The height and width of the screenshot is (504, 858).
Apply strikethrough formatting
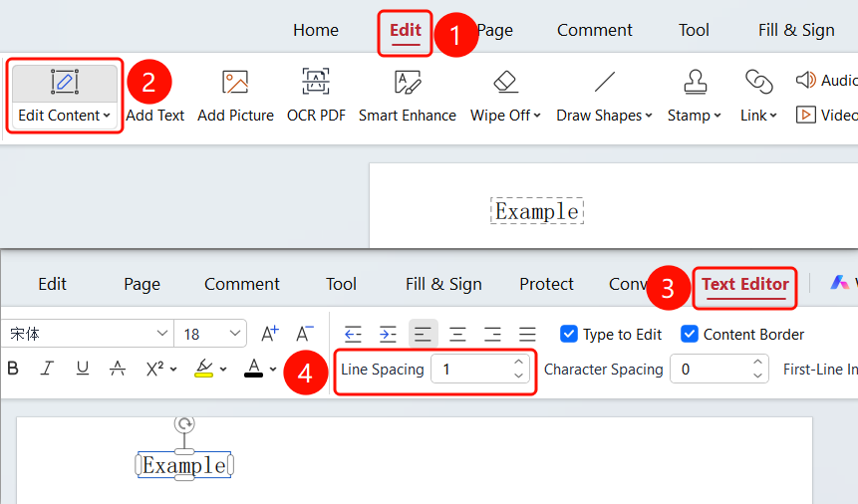(x=118, y=369)
